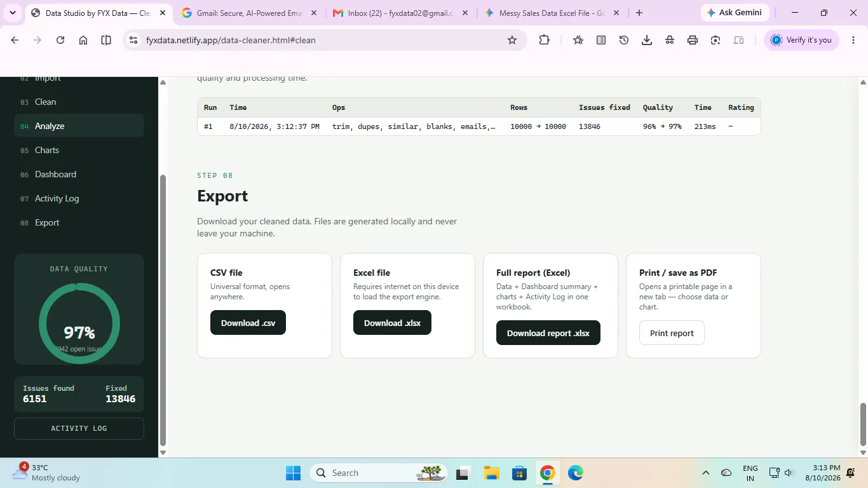Open the Activity Log step in sidebar
This screenshot has width=868, height=488.
click(79, 198)
